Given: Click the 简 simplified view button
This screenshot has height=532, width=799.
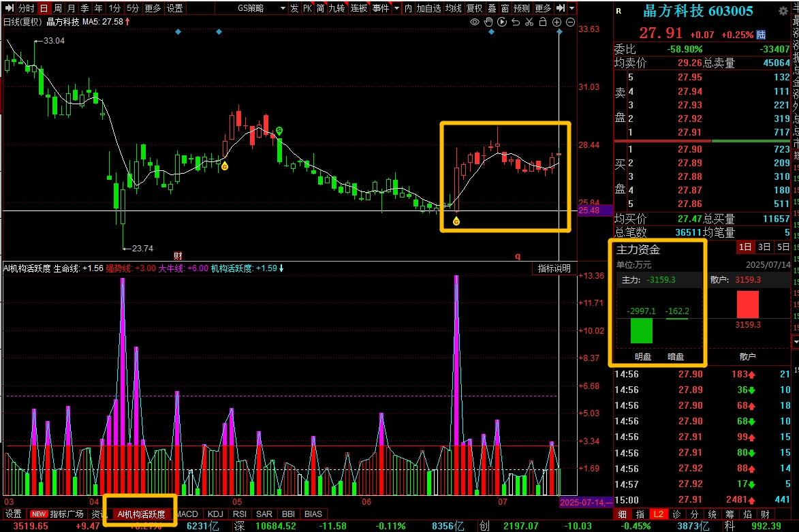Looking at the screenshot, I should pyautogui.click(x=321, y=8).
